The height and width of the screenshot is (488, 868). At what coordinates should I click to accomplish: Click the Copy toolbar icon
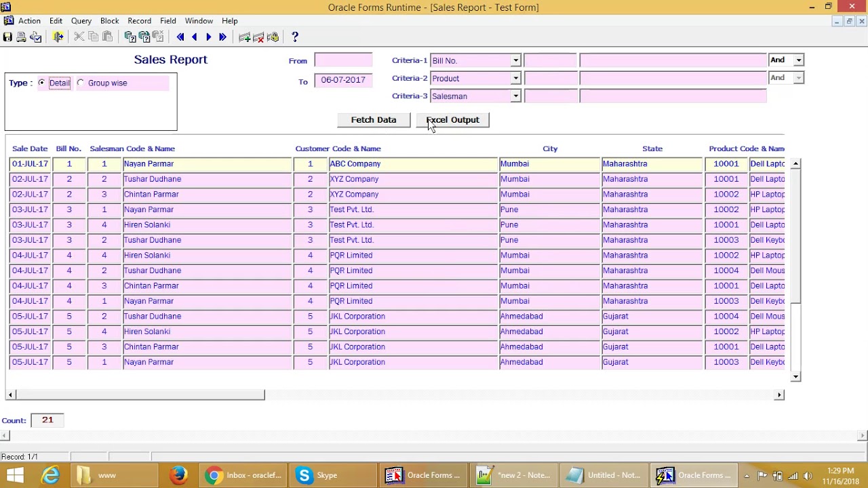click(94, 37)
